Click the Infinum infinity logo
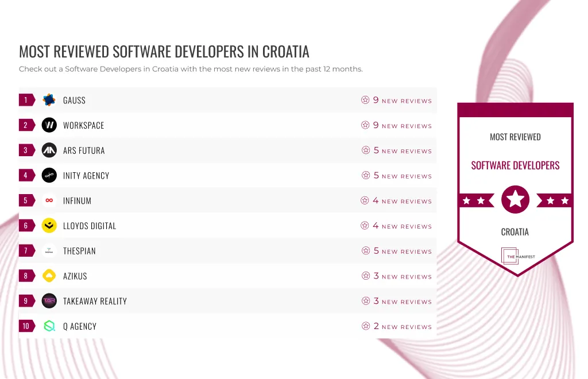This screenshot has height=379, width=588. point(49,200)
